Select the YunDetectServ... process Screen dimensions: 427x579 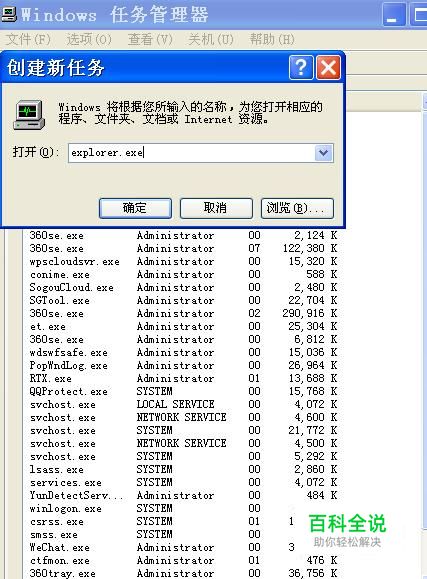[x=76, y=496]
